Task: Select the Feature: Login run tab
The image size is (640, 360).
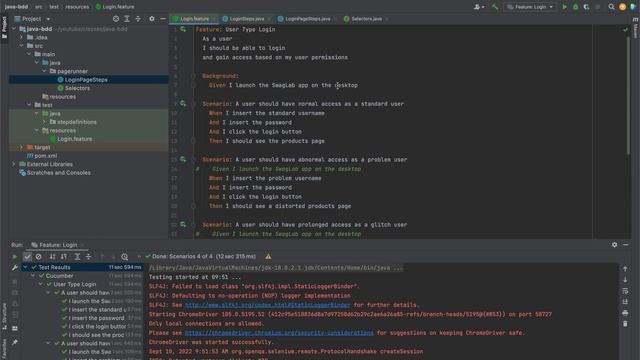Action: coord(58,245)
